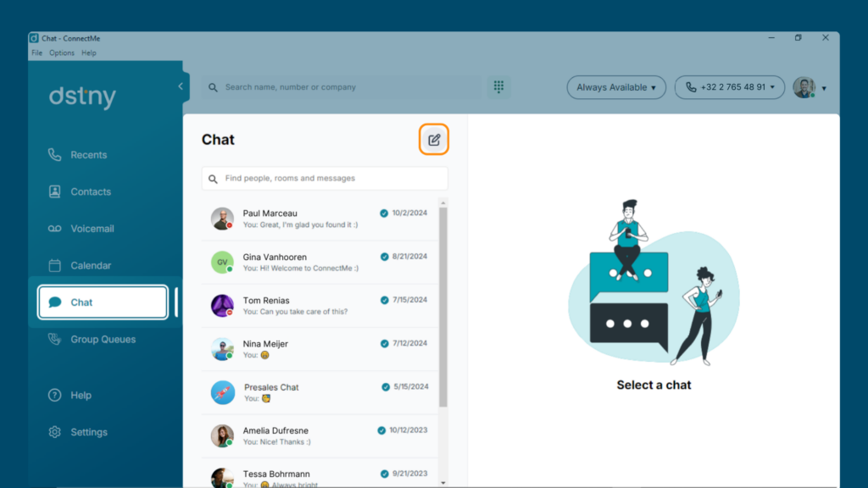Focus the Find people, rooms and messages field
The width and height of the screenshot is (868, 488).
point(325,178)
